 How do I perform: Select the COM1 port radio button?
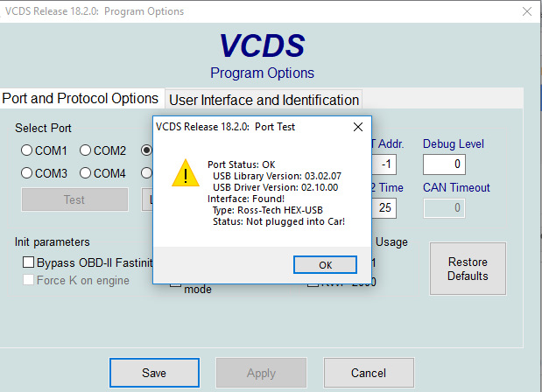point(27,150)
